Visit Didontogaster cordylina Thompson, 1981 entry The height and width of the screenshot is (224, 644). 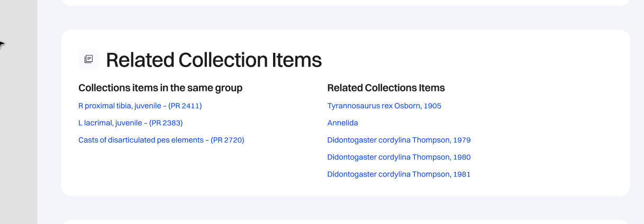398,174
